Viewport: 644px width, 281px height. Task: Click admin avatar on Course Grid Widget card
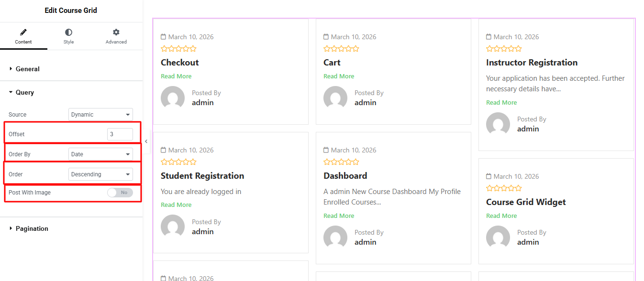[498, 237]
